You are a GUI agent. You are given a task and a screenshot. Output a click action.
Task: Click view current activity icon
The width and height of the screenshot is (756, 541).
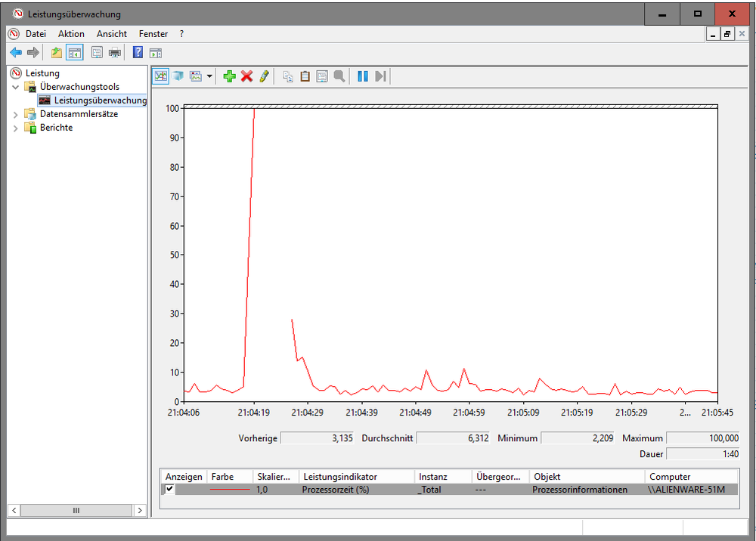pos(160,76)
